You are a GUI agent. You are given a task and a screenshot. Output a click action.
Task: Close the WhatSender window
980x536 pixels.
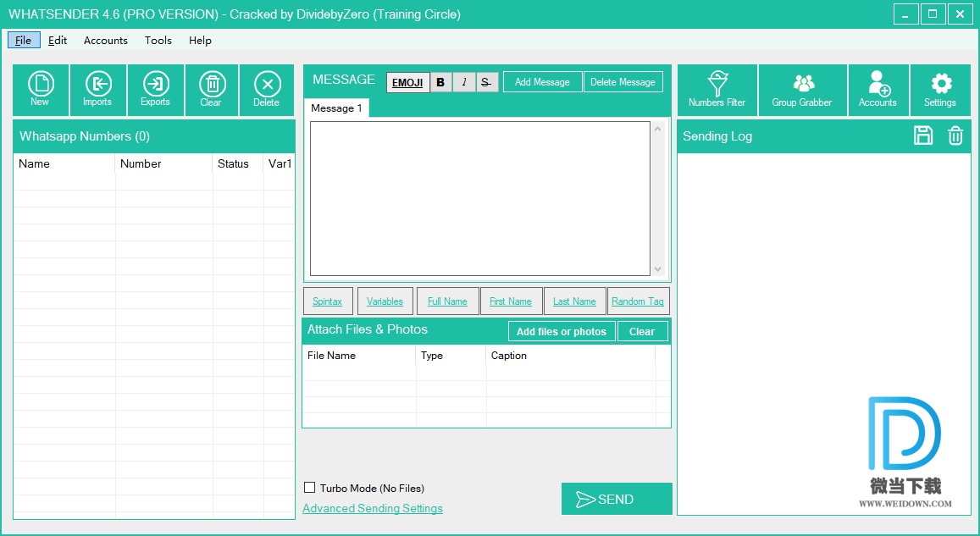click(x=960, y=14)
